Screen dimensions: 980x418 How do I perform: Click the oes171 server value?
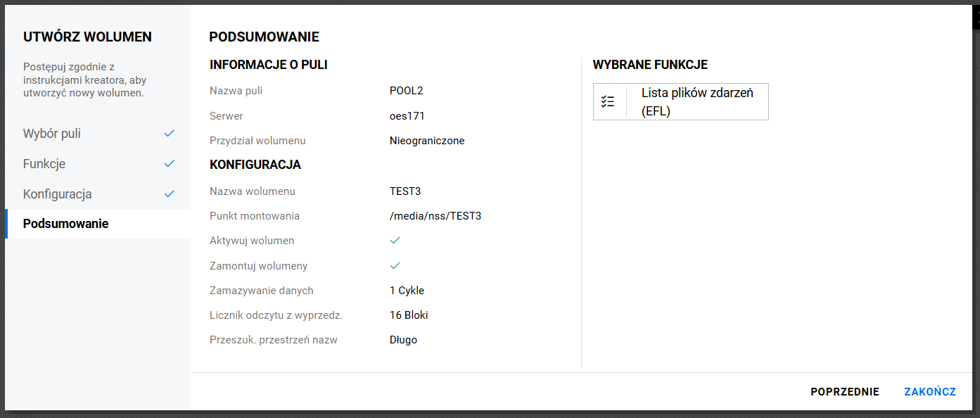[x=407, y=116]
